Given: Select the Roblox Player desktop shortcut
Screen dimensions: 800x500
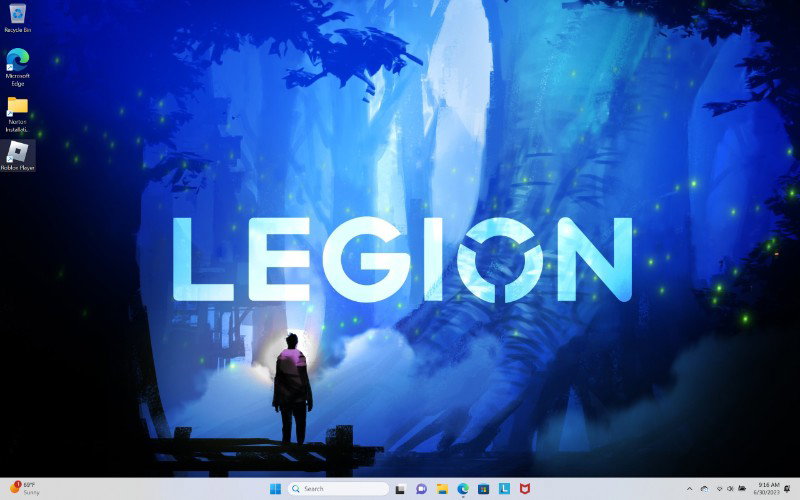Looking at the screenshot, I should click(17, 156).
